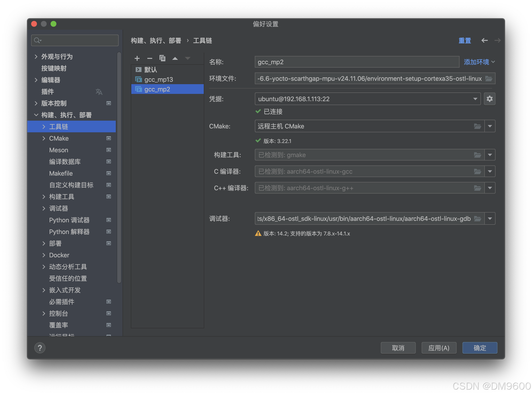Browse for CMake path folder icon
The width and height of the screenshot is (532, 395).
pos(478,126)
